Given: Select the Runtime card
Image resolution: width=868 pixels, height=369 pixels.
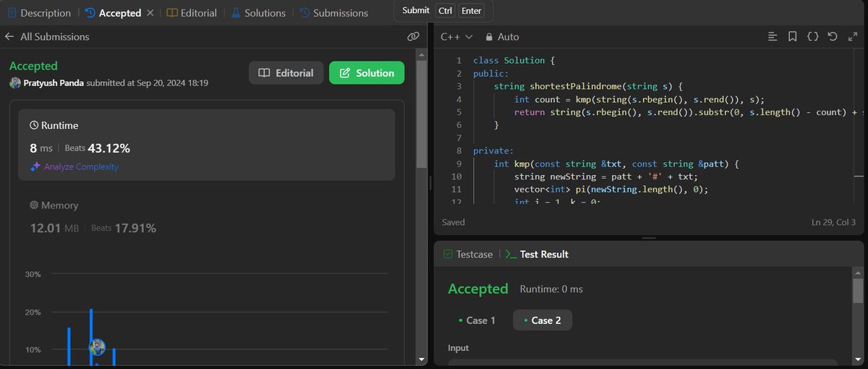Looking at the screenshot, I should coord(207,145).
